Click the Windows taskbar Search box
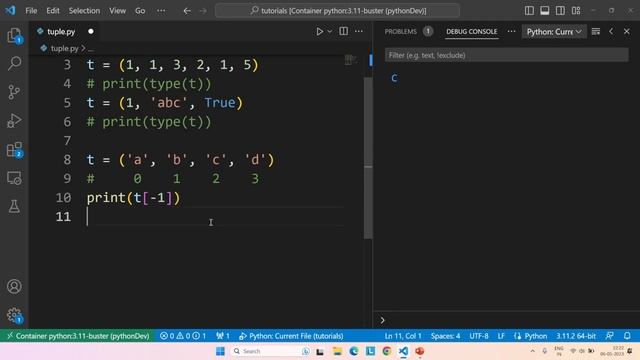This screenshot has height=360, width=640. pos(270,351)
